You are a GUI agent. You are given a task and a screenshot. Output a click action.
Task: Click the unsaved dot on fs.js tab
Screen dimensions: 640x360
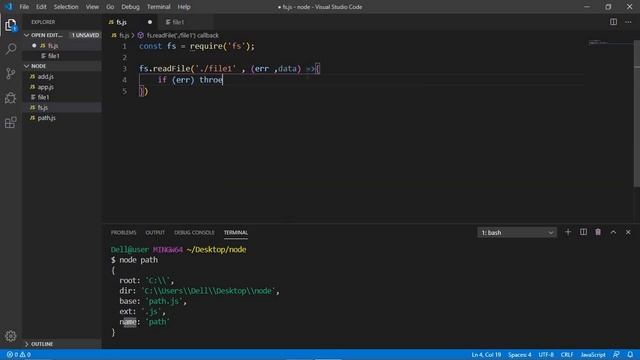coord(150,22)
